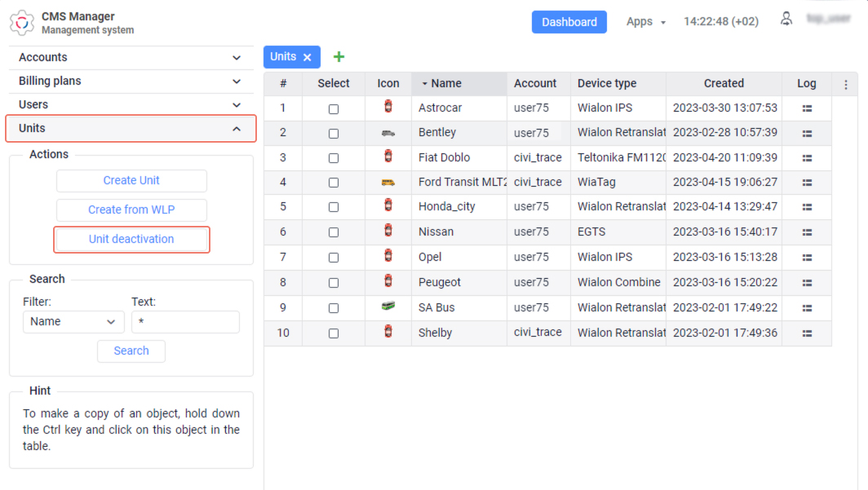Click the SA Bus green bus icon
Screen dimensions: 868x490
click(x=387, y=307)
